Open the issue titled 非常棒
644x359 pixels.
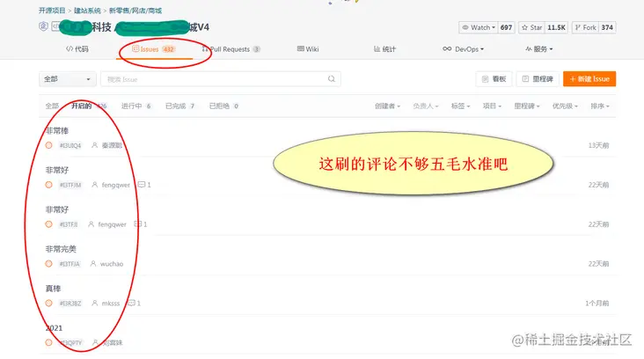click(57, 130)
